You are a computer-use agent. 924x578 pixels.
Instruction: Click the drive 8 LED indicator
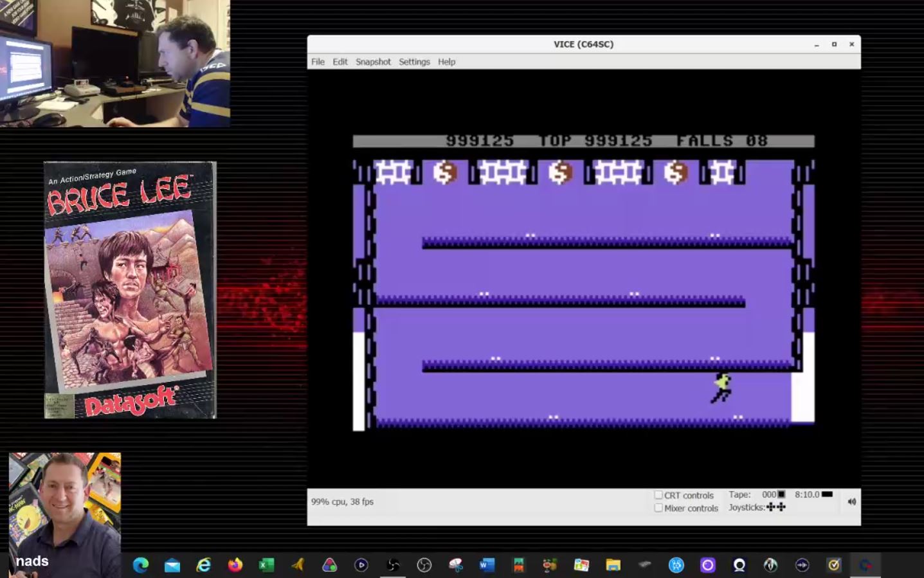coord(827,494)
